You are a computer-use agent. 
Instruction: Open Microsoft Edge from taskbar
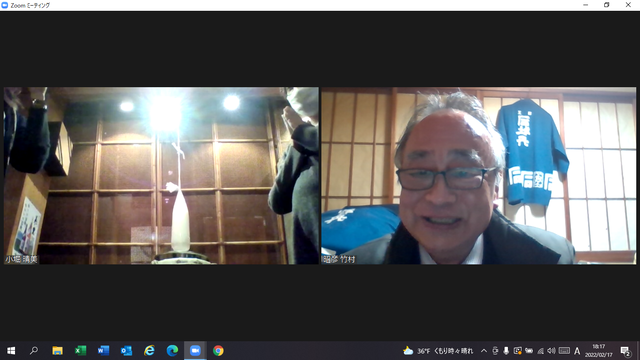click(x=172, y=351)
